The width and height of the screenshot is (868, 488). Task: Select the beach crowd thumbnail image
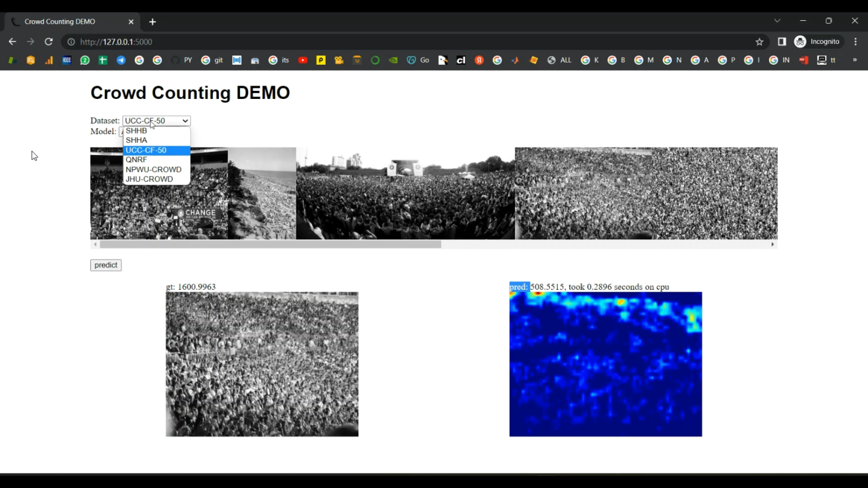point(262,193)
